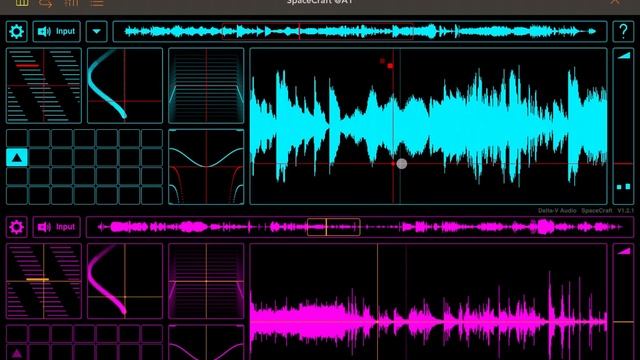This screenshot has height=360, width=640.
Task: Click the magenta curved trace XY panel
Action: click(125, 281)
